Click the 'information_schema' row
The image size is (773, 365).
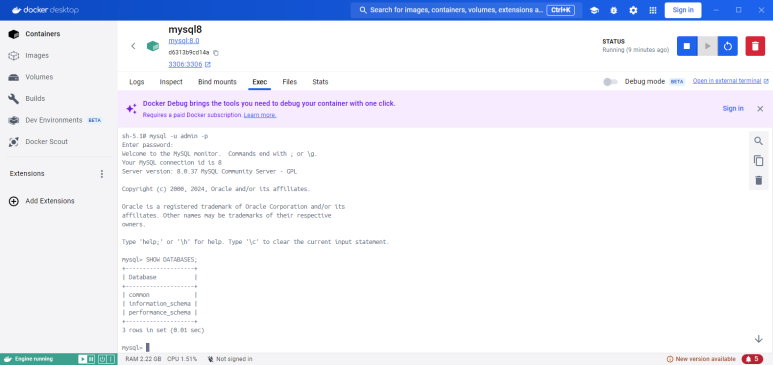[x=160, y=304]
